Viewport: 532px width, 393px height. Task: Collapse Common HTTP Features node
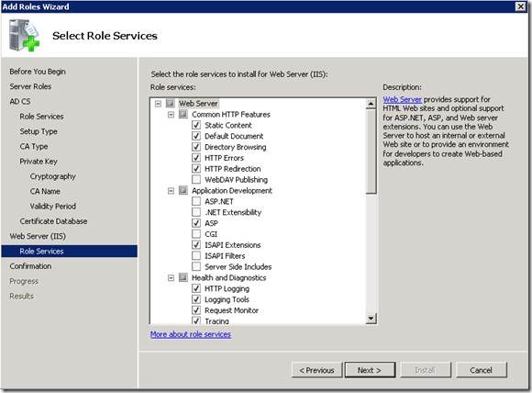point(171,115)
